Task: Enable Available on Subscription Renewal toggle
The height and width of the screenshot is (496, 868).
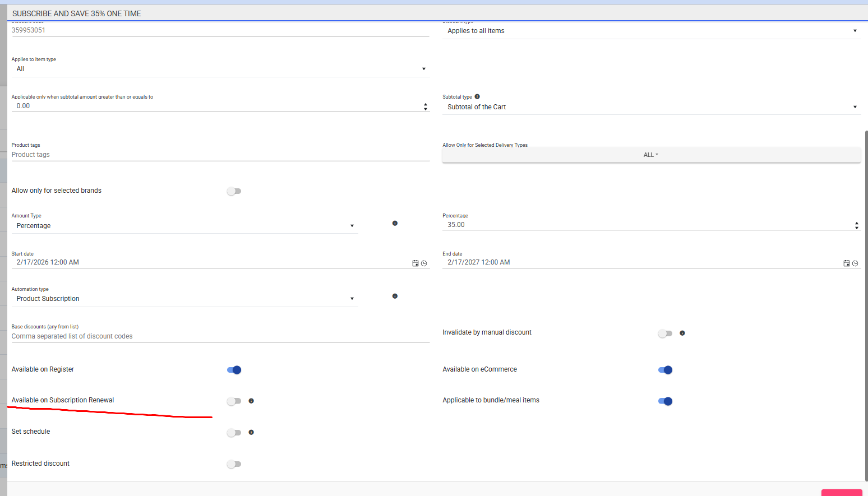Action: pyautogui.click(x=234, y=401)
